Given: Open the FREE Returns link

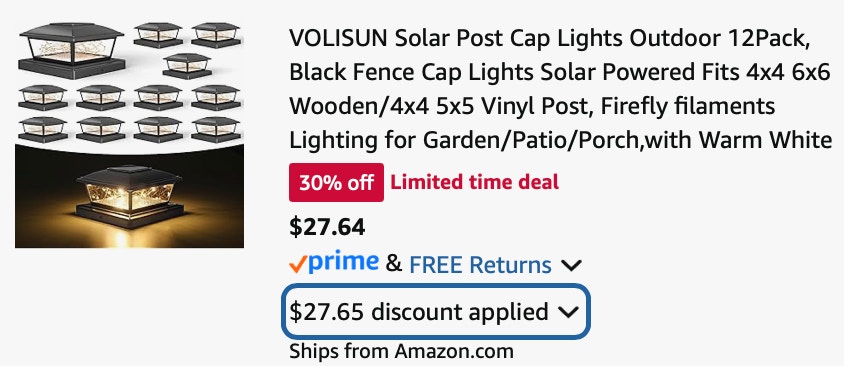Looking at the screenshot, I should pyautogui.click(x=480, y=265).
